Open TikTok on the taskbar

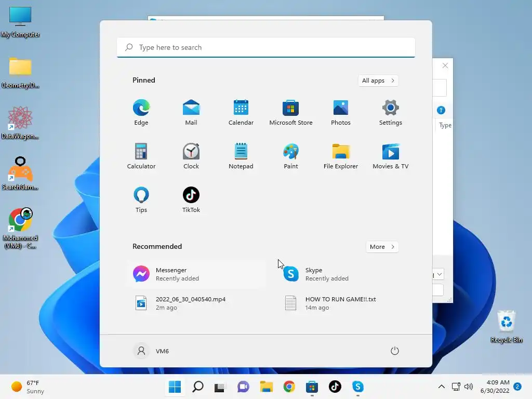click(335, 387)
